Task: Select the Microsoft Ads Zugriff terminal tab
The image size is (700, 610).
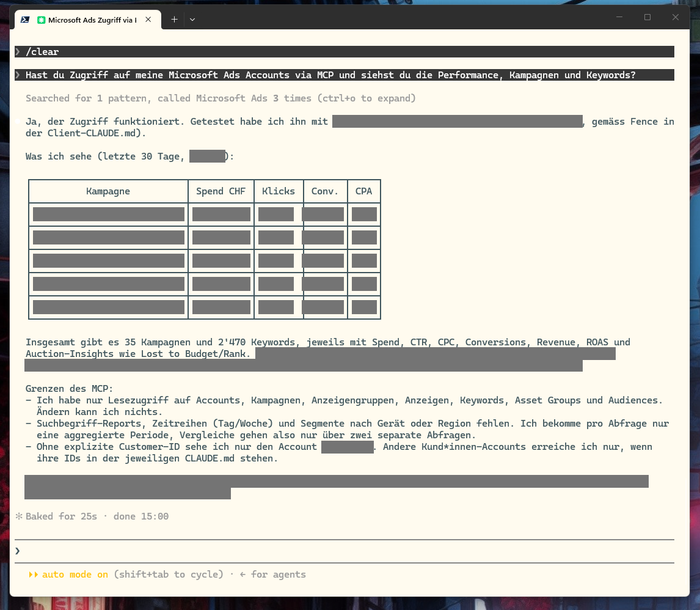Action: [x=87, y=20]
